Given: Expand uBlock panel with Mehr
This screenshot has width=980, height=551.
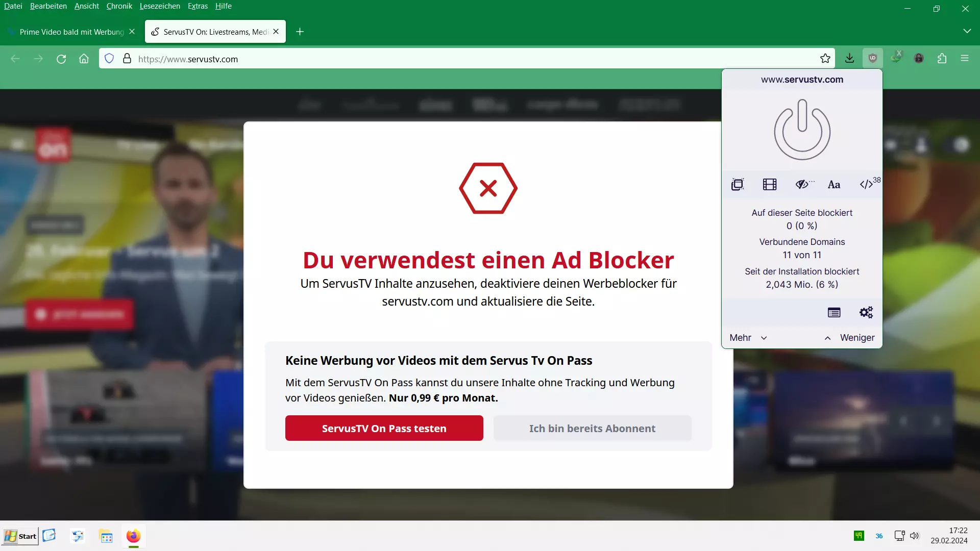Looking at the screenshot, I should (x=748, y=338).
